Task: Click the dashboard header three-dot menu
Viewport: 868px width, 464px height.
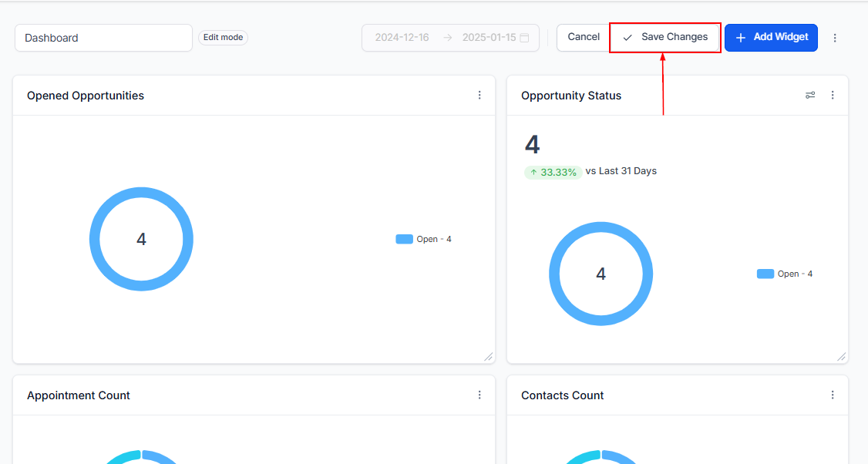Action: point(835,38)
